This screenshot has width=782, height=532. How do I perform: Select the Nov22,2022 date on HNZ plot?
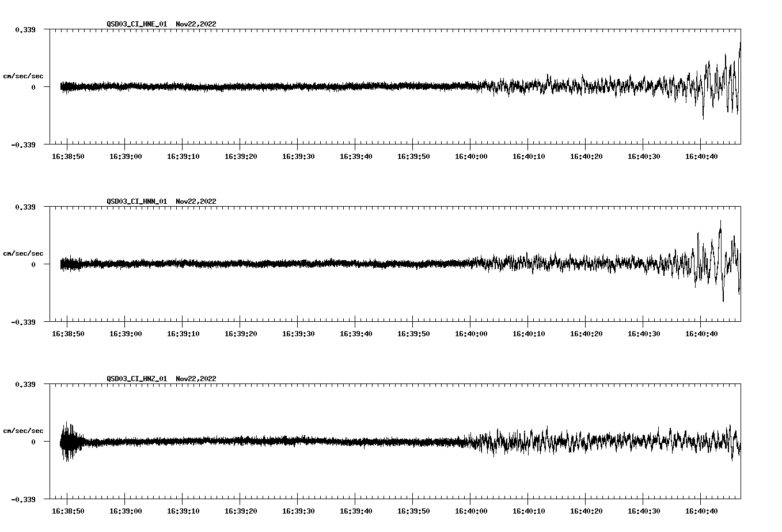(x=196, y=379)
